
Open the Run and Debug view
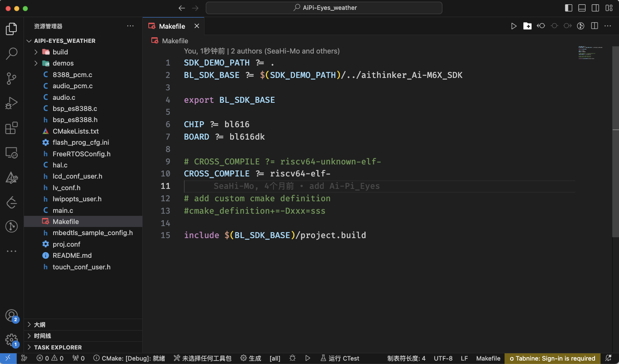[x=12, y=103]
